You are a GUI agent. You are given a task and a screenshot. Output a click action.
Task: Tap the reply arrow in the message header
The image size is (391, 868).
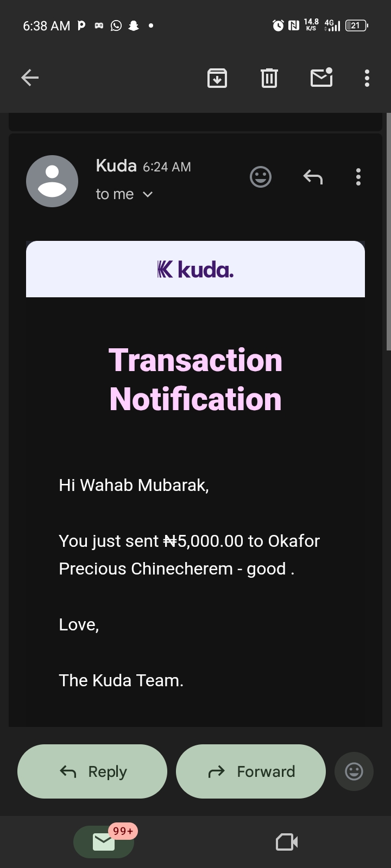pyautogui.click(x=313, y=177)
